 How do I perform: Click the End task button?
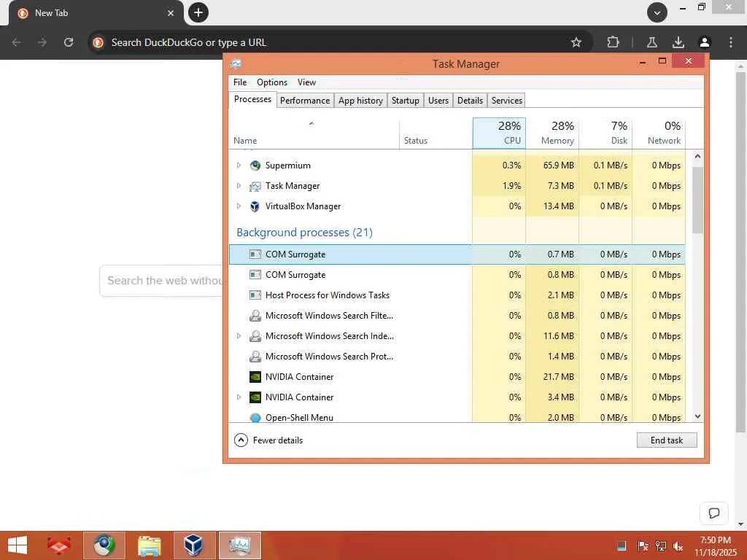point(667,440)
